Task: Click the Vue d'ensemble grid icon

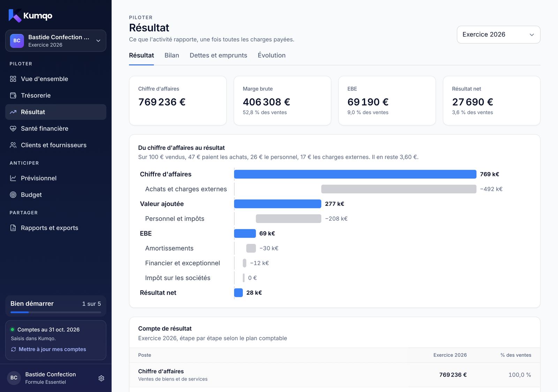Action: 13,79
